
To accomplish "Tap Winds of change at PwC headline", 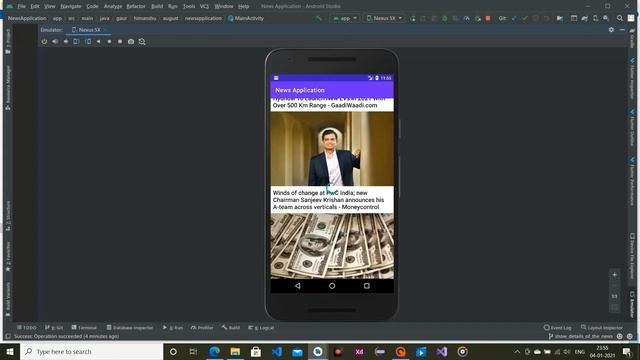I will pos(329,200).
